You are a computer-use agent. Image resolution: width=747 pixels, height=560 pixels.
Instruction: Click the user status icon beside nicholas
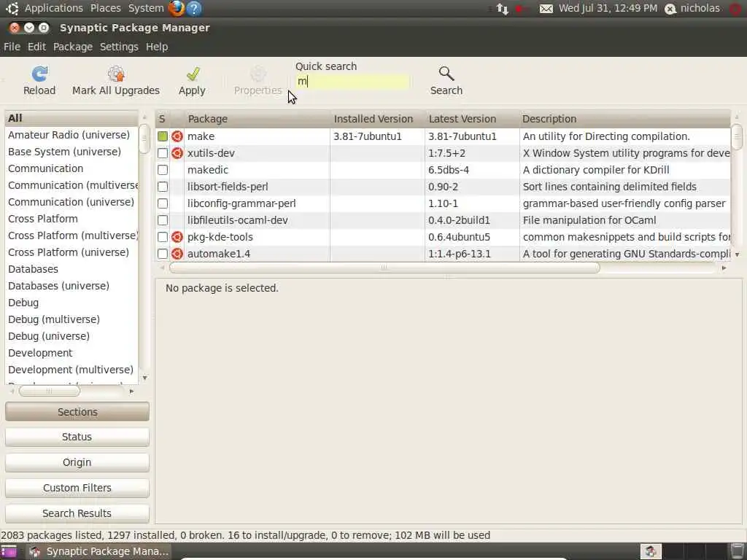670,9
